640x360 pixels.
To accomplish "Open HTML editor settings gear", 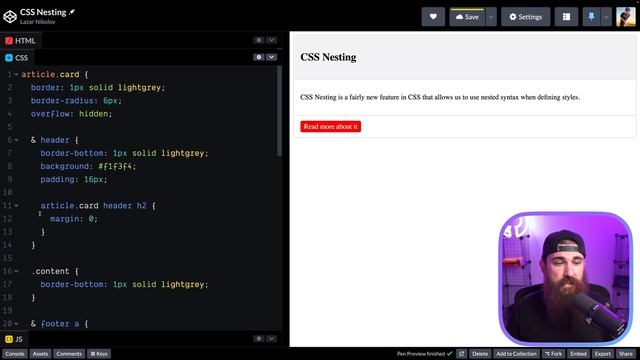I will [x=259, y=40].
